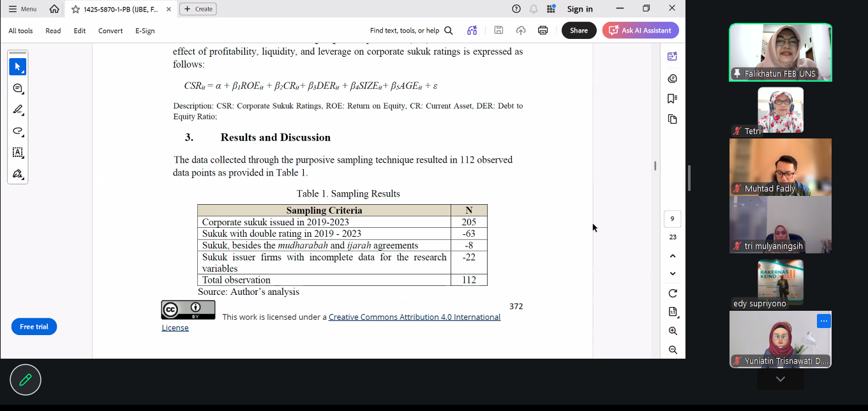Go to the next page arrow
The width and height of the screenshot is (868, 411).
(673, 274)
